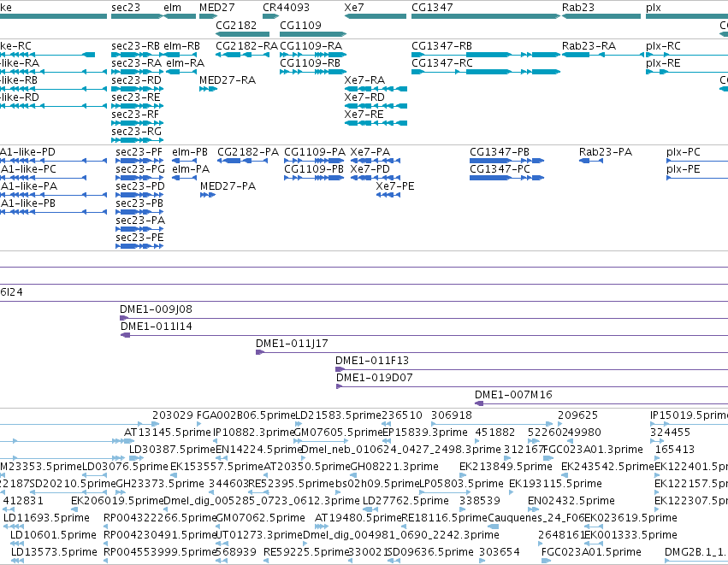Click BAC clone DME1-011I14

click(424, 335)
